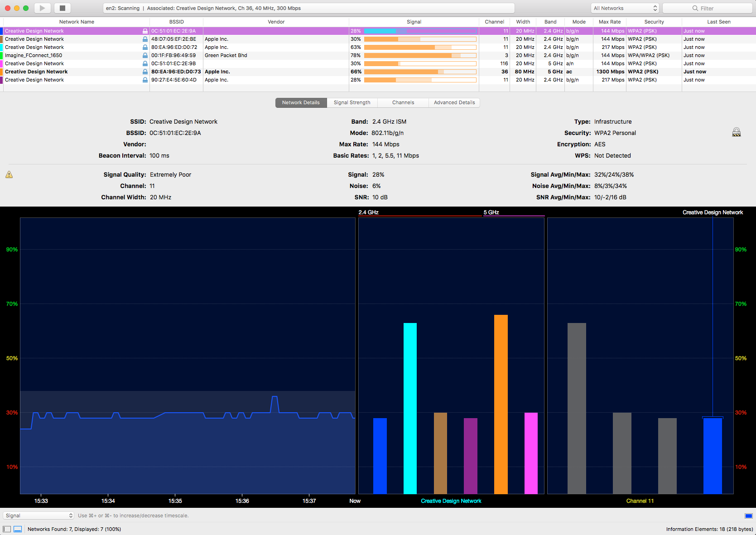Click cyan color swatch of 80:EA:96:ED:D0:72 row
The width and height of the screenshot is (756, 535).
tap(1, 47)
